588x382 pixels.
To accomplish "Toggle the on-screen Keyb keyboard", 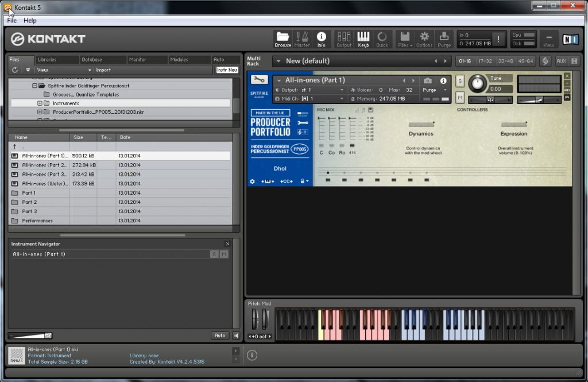I will pos(363,40).
